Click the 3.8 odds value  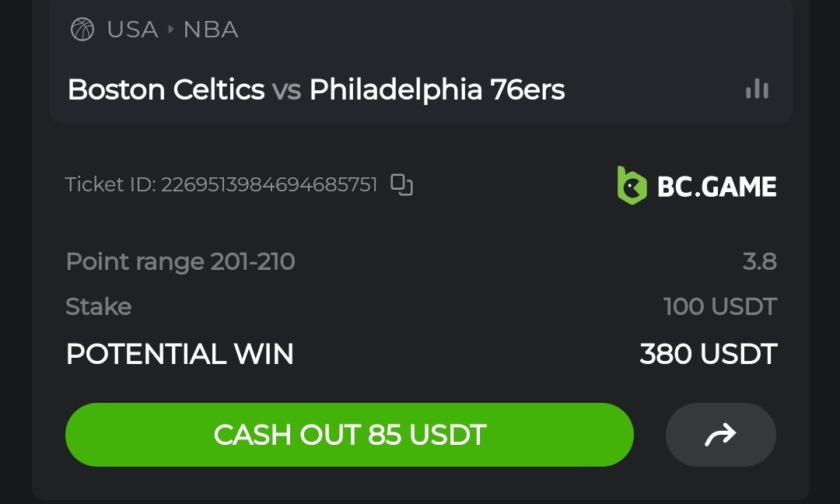[x=759, y=261]
